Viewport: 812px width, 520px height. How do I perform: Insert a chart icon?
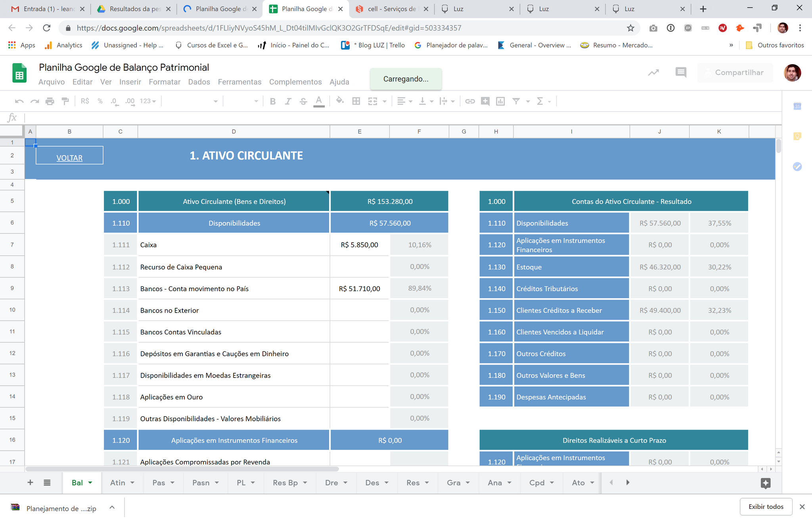coord(501,102)
